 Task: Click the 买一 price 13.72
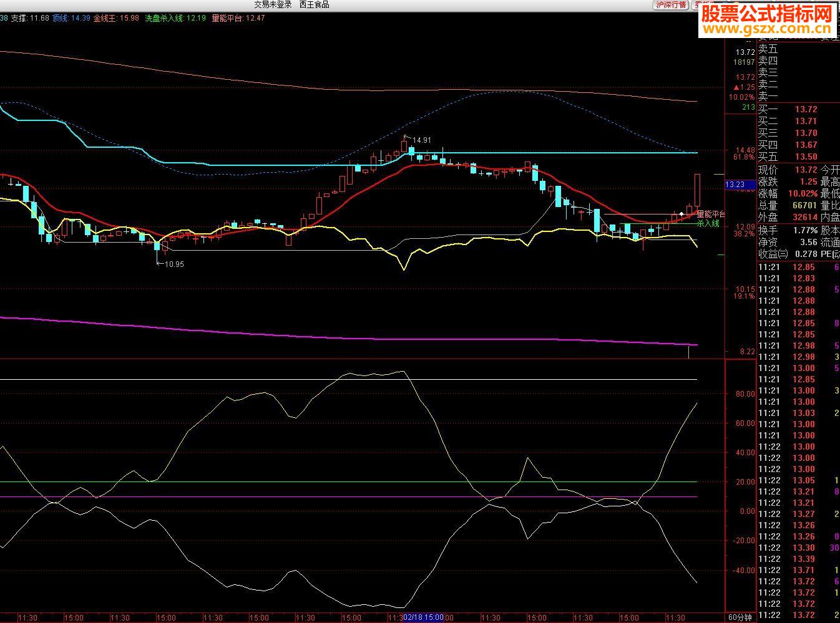[x=806, y=109]
